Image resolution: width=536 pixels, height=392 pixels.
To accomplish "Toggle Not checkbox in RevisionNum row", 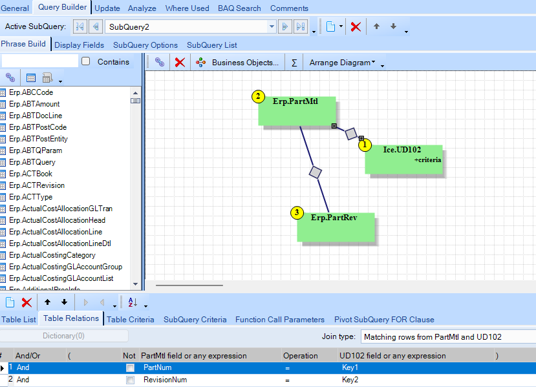I will point(130,380).
